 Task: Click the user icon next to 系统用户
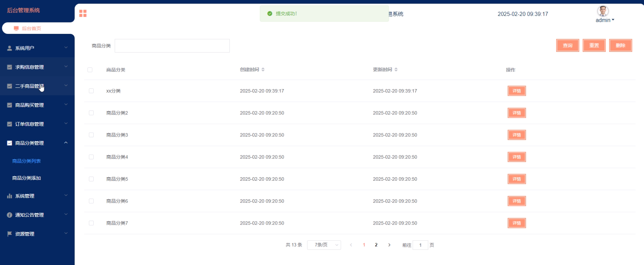10,48
